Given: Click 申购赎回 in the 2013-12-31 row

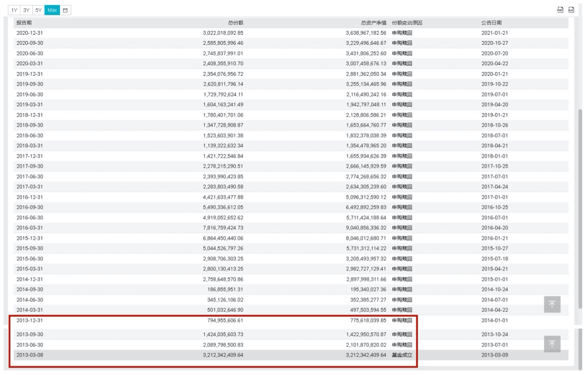Looking at the screenshot, I should [x=402, y=320].
